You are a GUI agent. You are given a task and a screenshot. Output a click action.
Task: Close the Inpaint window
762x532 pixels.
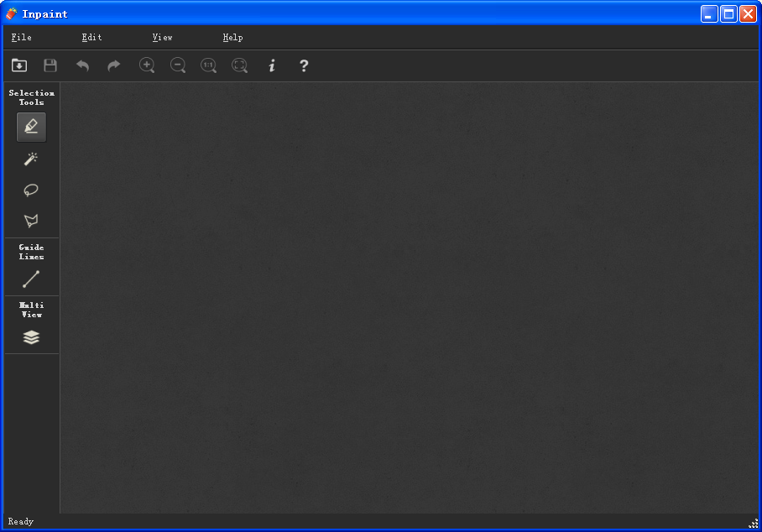pyautogui.click(x=748, y=14)
